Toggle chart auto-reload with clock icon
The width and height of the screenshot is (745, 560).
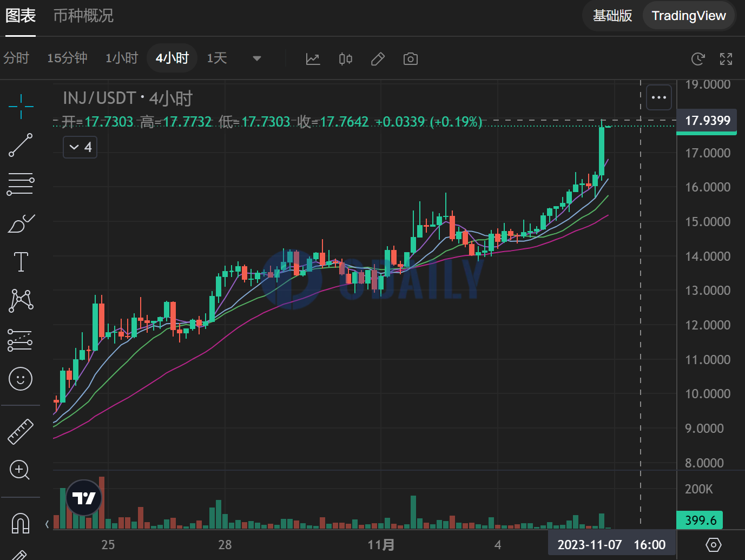[x=697, y=59]
